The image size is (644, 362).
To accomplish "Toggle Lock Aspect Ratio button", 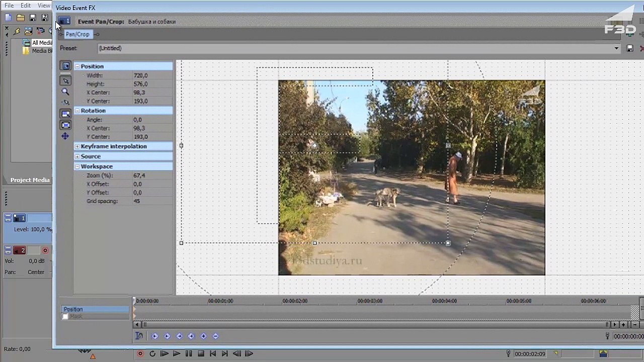I will click(65, 114).
